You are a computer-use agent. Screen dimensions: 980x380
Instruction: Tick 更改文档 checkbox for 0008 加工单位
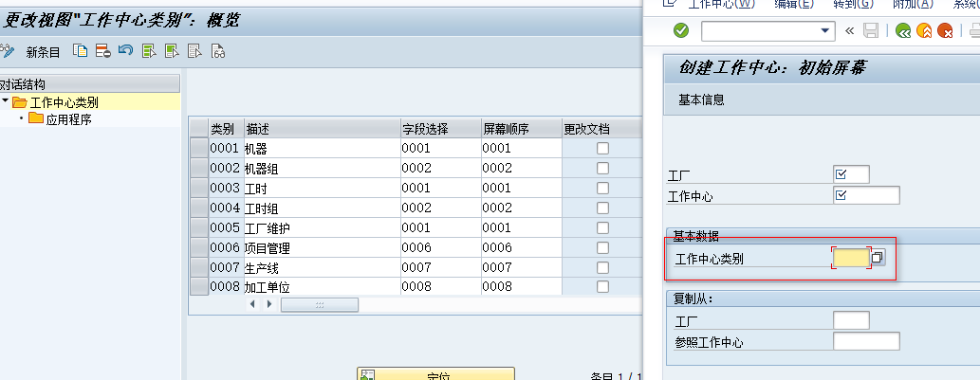point(602,287)
